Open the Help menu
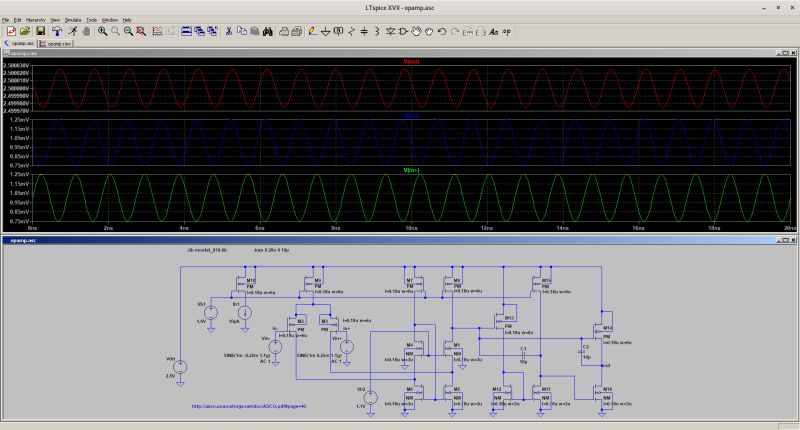The height and width of the screenshot is (430, 800). click(127, 20)
